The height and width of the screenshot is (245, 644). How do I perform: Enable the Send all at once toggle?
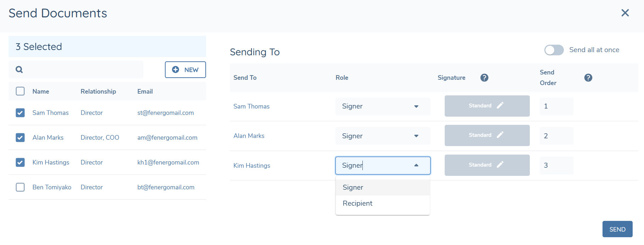(x=554, y=50)
